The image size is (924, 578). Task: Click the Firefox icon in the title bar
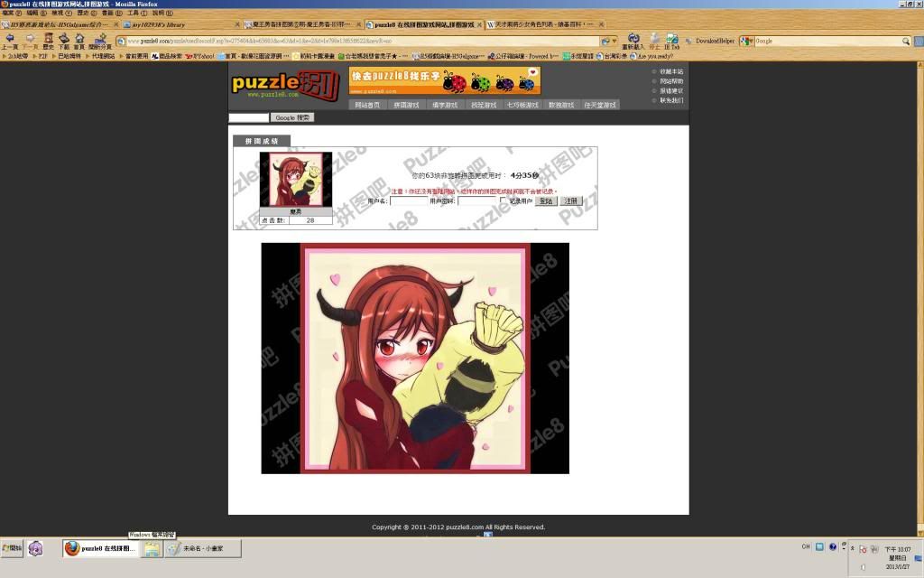[x=5, y=4]
